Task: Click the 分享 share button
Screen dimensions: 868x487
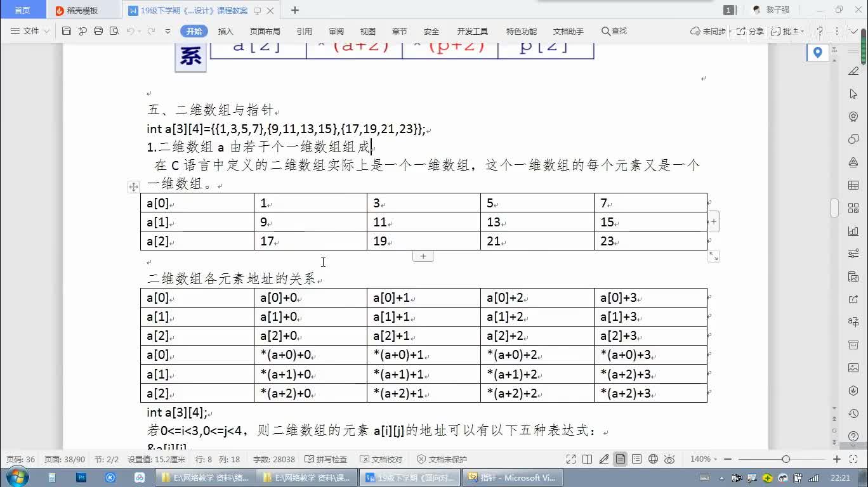Action: pos(751,31)
